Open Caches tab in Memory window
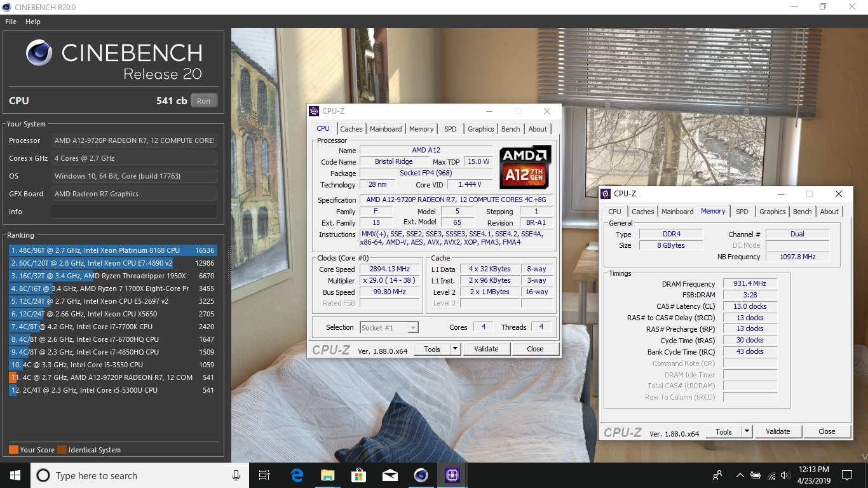 [643, 212]
